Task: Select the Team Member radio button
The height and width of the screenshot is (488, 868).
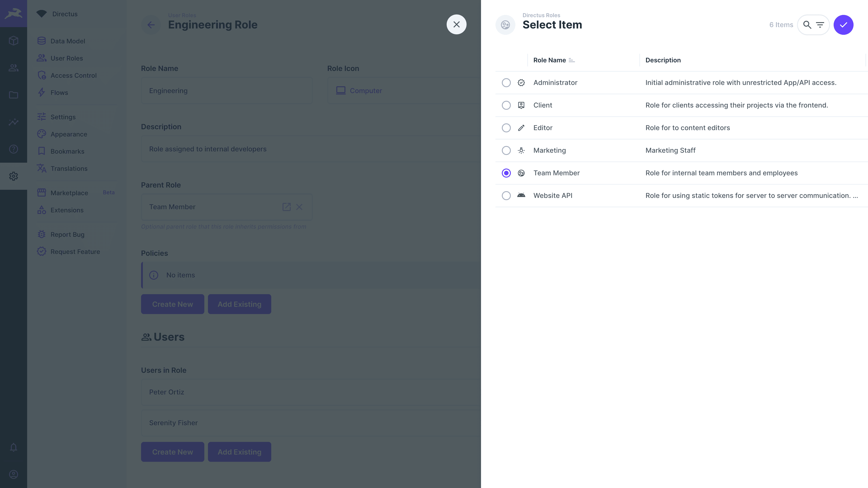Action: click(506, 173)
